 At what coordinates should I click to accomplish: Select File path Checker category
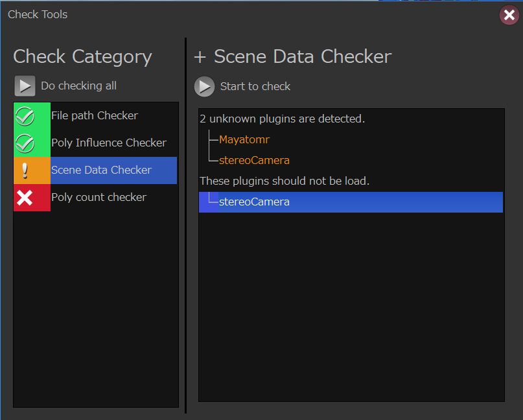pos(95,116)
